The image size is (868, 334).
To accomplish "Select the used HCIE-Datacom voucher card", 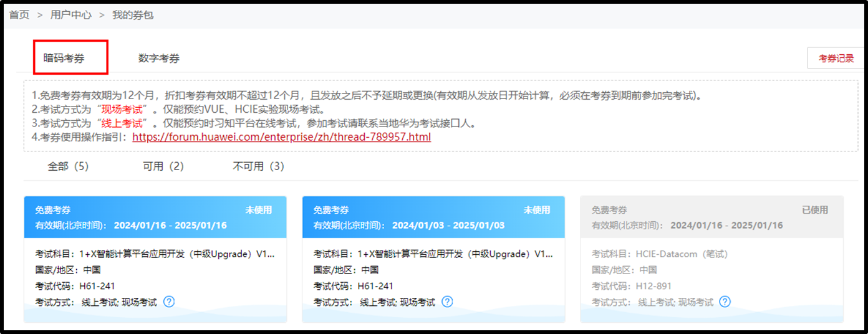I will click(x=711, y=259).
